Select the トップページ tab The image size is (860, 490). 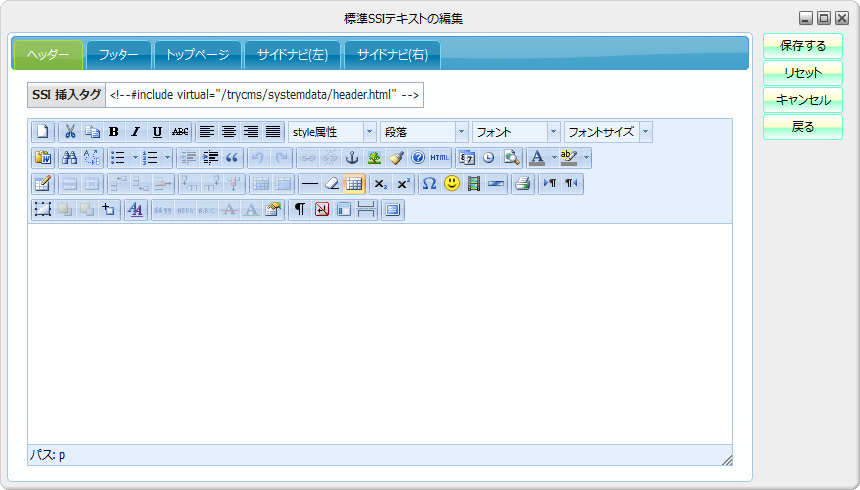[x=198, y=55]
